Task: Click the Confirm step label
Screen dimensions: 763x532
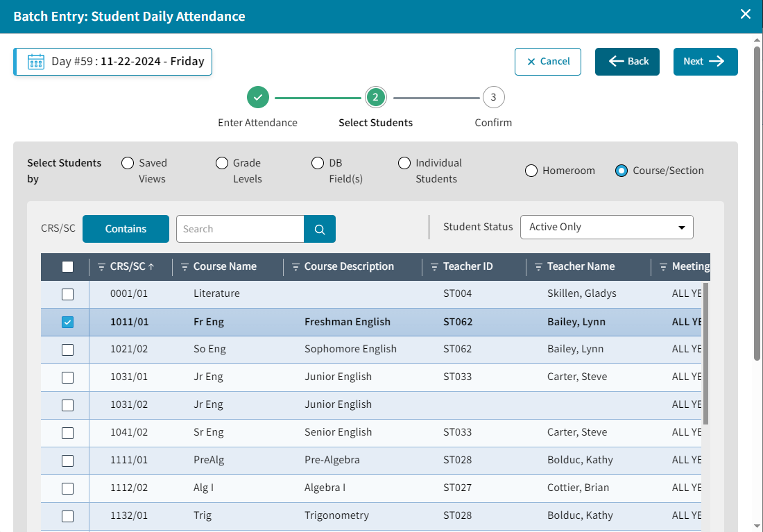Action: click(x=493, y=123)
